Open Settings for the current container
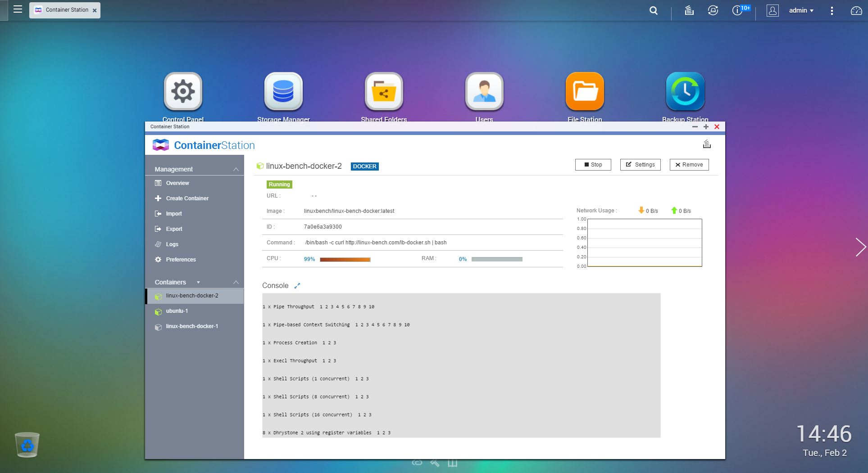Viewport: 868px width, 473px height. click(x=640, y=165)
